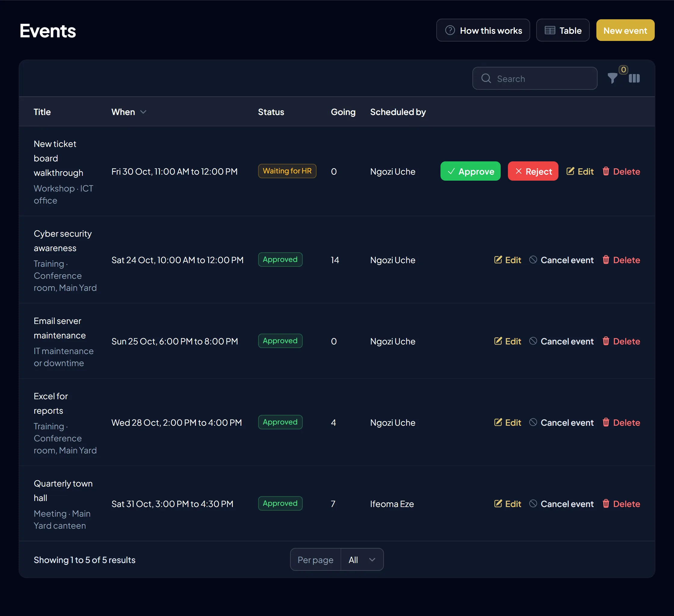Image resolution: width=674 pixels, height=616 pixels.
Task: Open the Cyber security awareness title
Action: click(63, 241)
